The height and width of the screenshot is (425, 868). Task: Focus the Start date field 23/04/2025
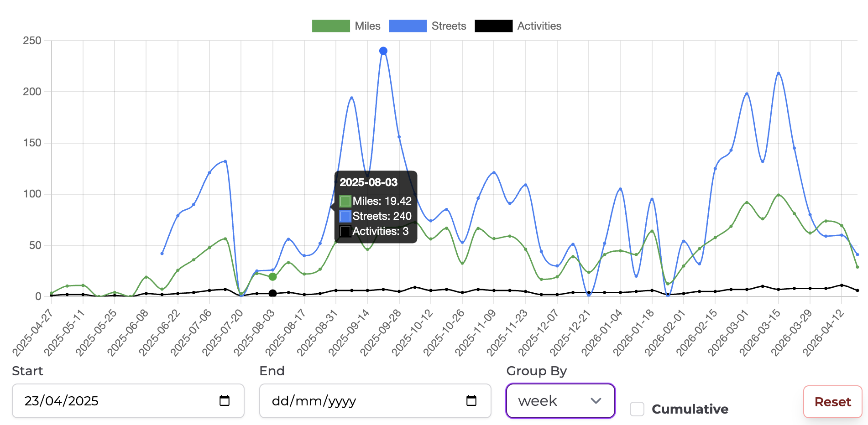pos(128,401)
